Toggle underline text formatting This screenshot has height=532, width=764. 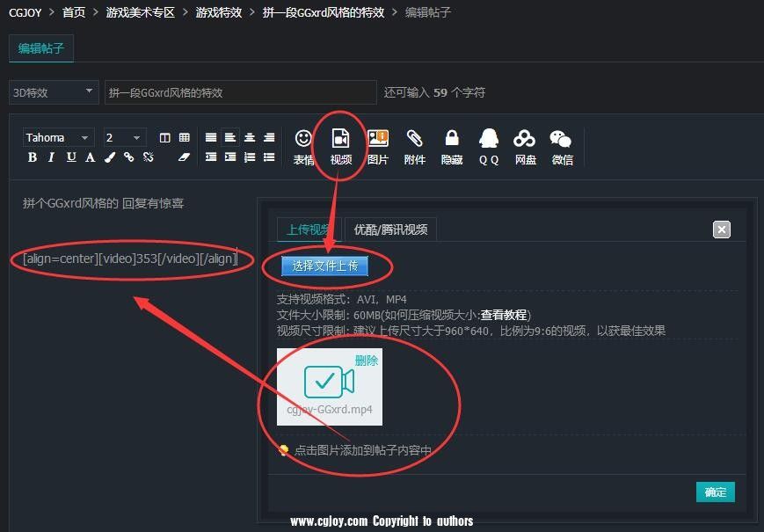(x=71, y=157)
